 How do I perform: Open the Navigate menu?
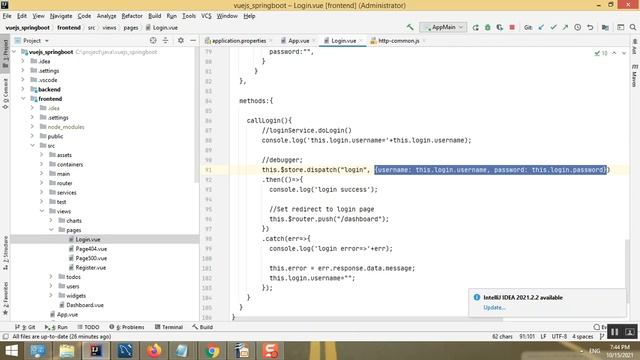pos(61,16)
